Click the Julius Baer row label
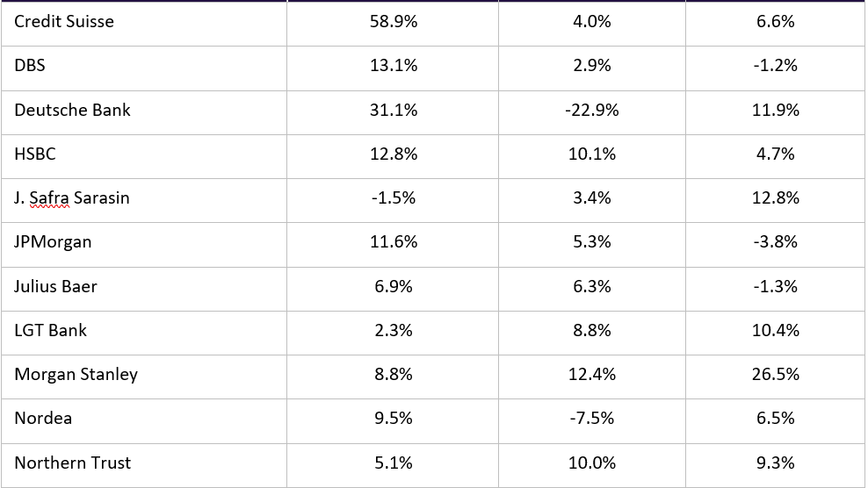 pos(55,286)
